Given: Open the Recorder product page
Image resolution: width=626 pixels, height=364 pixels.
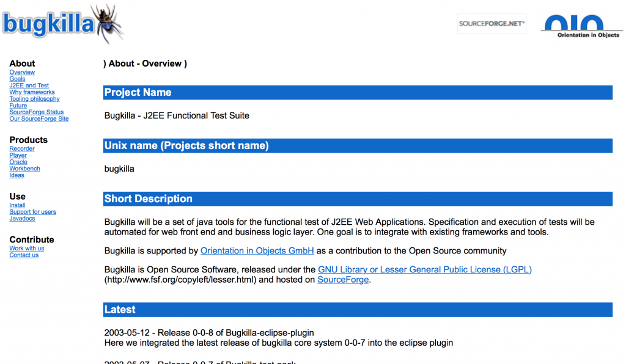Looking at the screenshot, I should 22,148.
